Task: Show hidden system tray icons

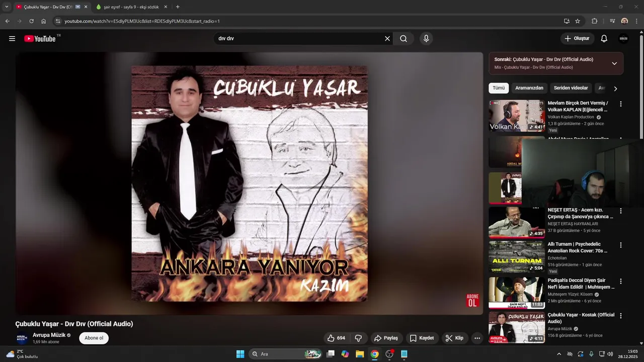Action: 558,354
